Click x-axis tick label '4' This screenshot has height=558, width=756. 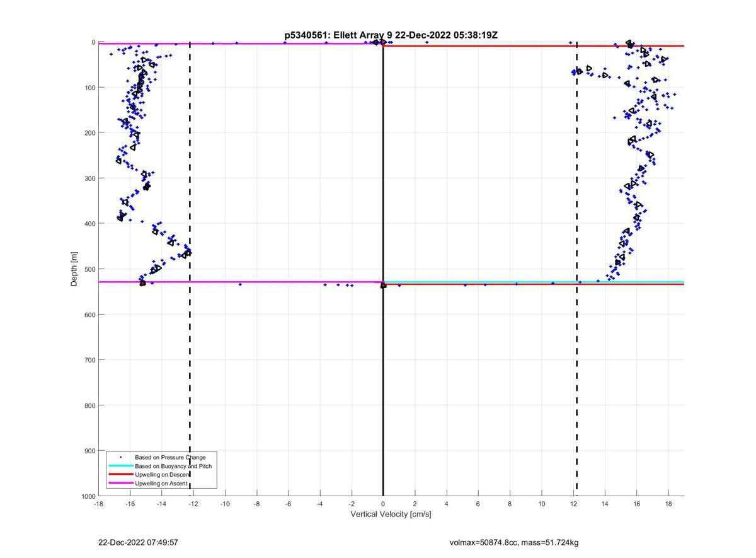(x=447, y=504)
